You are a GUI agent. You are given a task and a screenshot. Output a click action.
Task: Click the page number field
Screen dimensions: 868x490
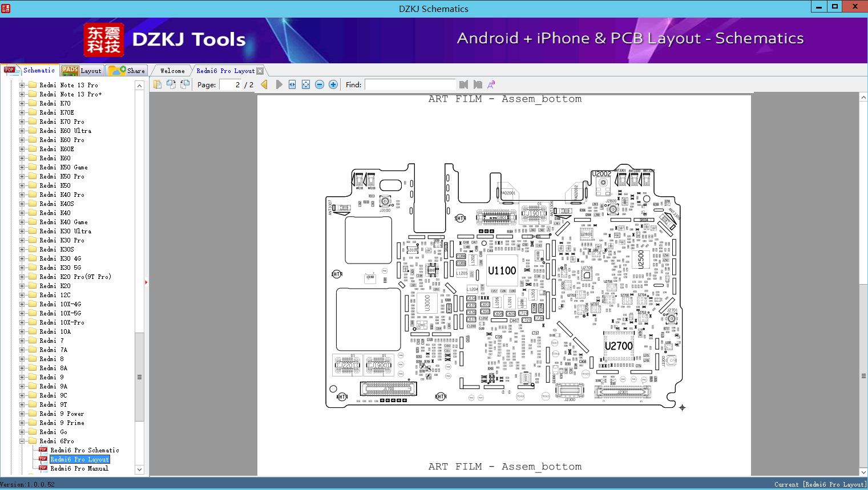[x=231, y=84]
